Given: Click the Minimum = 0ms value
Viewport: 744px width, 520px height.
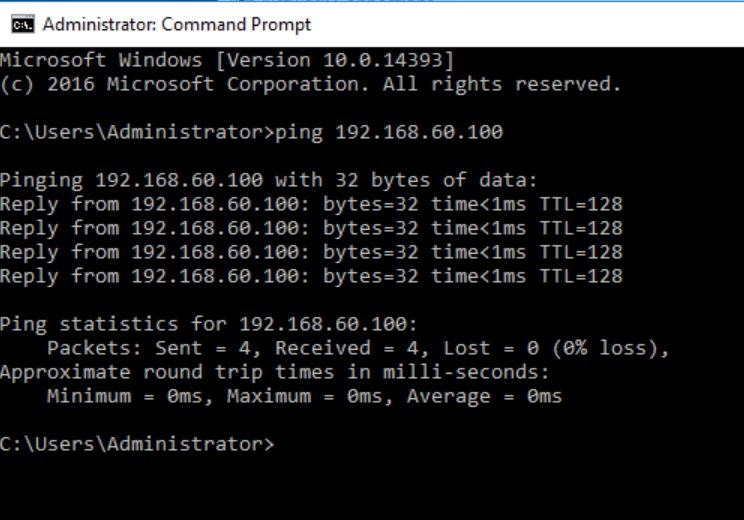Looking at the screenshot, I should 131,396.
